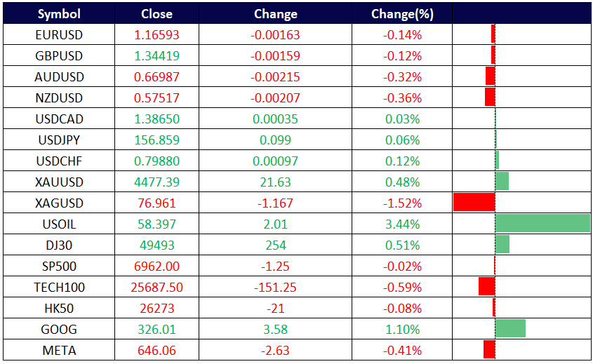
Task: Click the red XAGUSD change bar
Action: pos(474,203)
